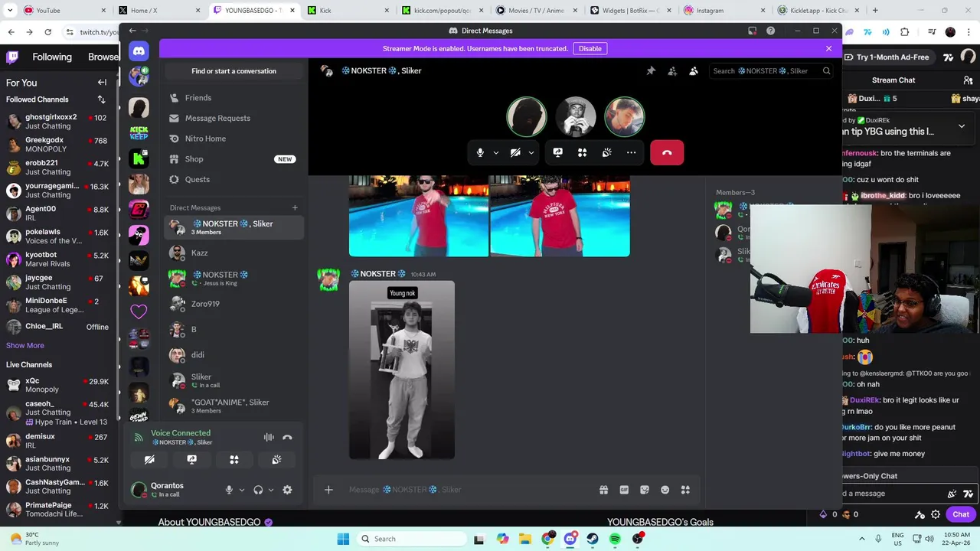This screenshot has height=551, width=980.
Task: Open Twitch chat settings gear
Action: click(x=936, y=514)
